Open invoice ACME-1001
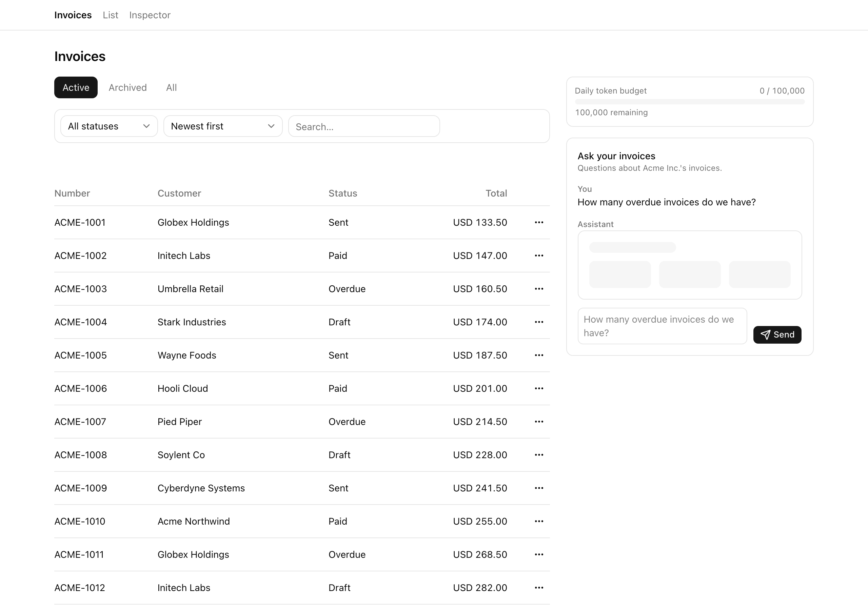 pos(80,223)
